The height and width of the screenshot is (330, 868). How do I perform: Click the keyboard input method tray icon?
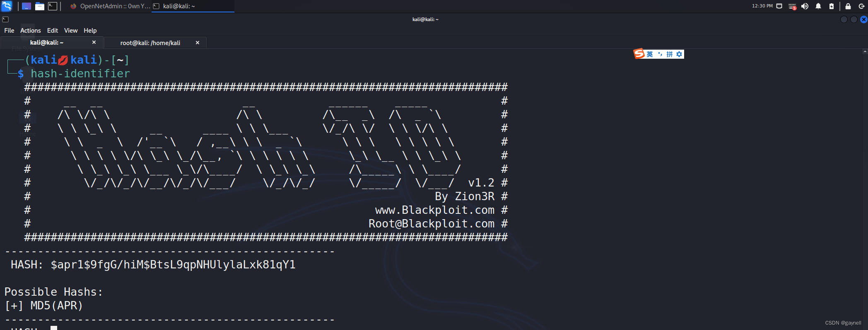click(x=792, y=6)
